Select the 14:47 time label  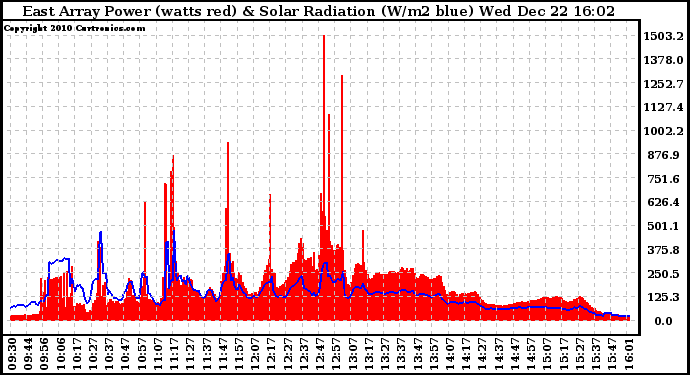(515, 354)
